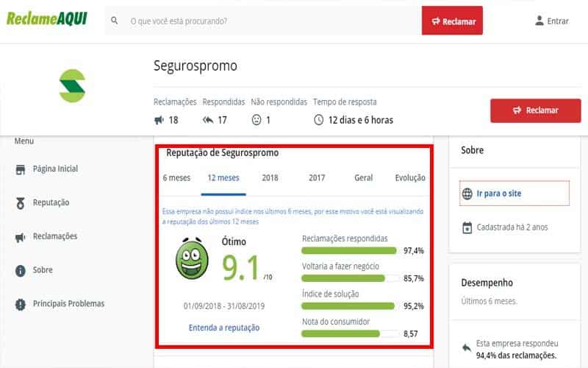This screenshot has width=588, height=368.
Task: Click the 95,2% value
Action: click(414, 306)
